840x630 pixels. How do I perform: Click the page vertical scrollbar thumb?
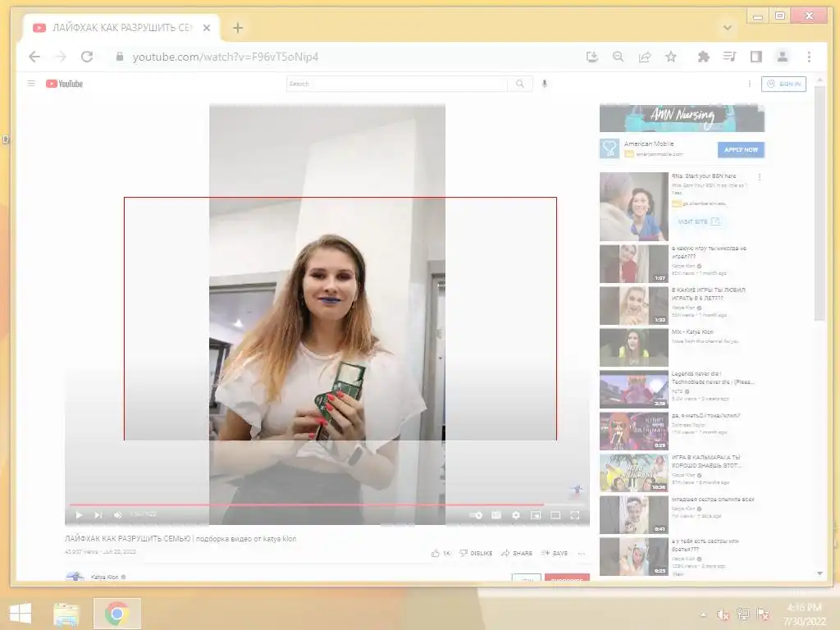(x=819, y=203)
